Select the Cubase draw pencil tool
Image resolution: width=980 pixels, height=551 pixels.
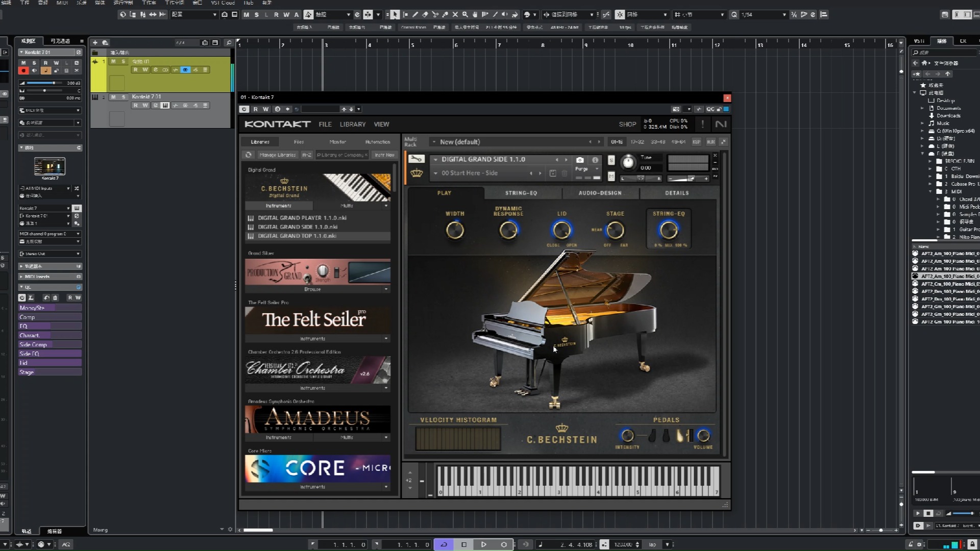415,14
